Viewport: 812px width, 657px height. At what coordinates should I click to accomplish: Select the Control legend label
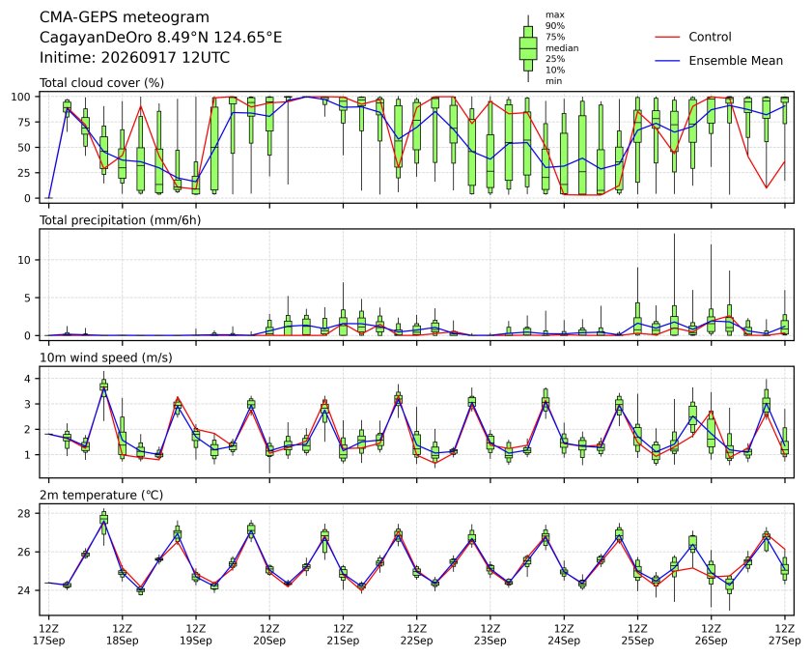tap(710, 37)
